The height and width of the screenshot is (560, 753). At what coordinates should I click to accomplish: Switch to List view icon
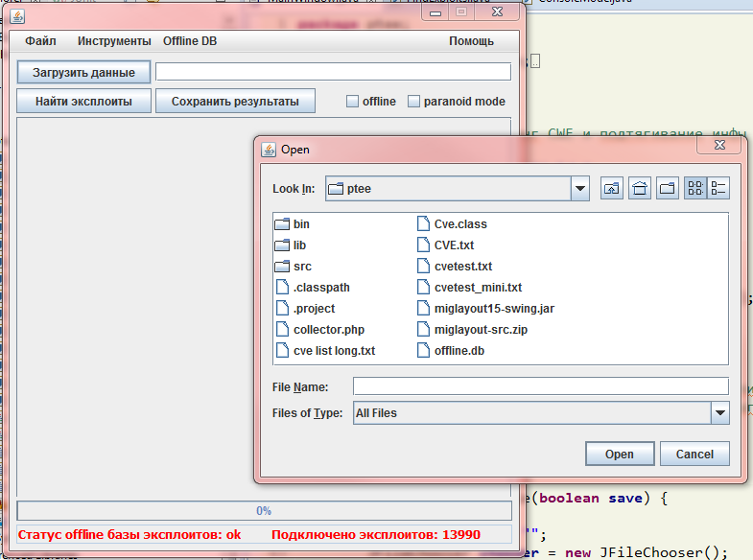694,188
